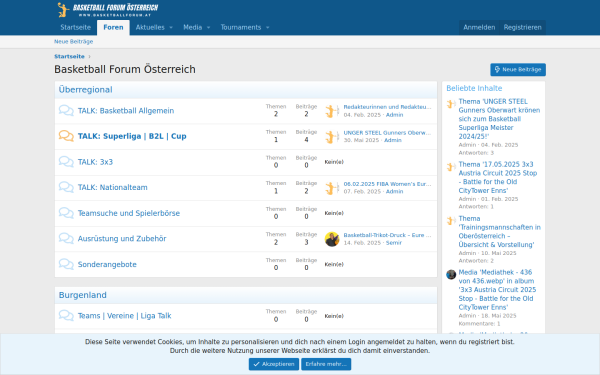
Task: Open TALK: Basketball Allgemein forum
Action: tap(126, 111)
